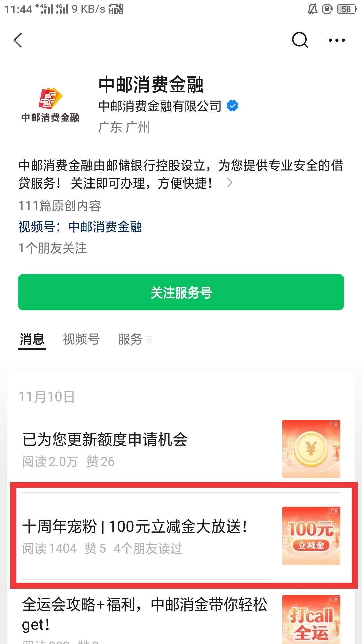Open the 服务 menu list icon
This screenshot has height=644, width=362.
point(149,339)
